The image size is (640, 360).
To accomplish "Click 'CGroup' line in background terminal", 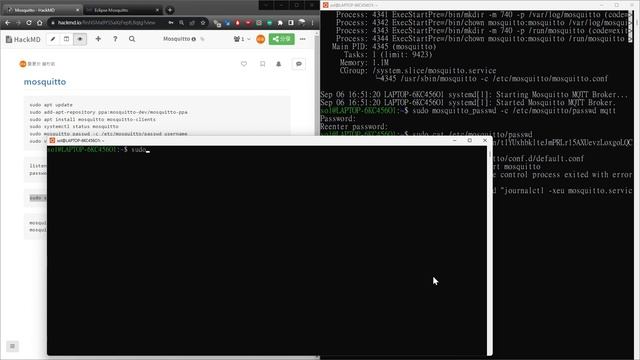I will (x=418, y=71).
